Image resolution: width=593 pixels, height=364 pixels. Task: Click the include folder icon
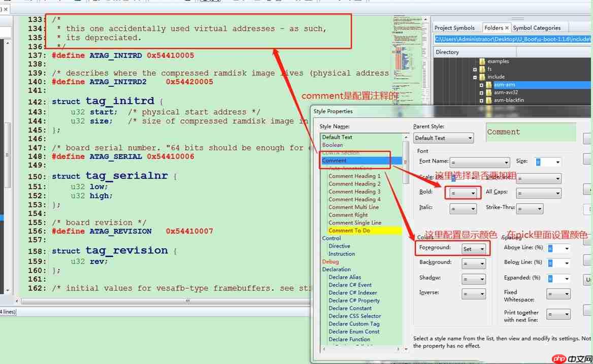point(482,77)
